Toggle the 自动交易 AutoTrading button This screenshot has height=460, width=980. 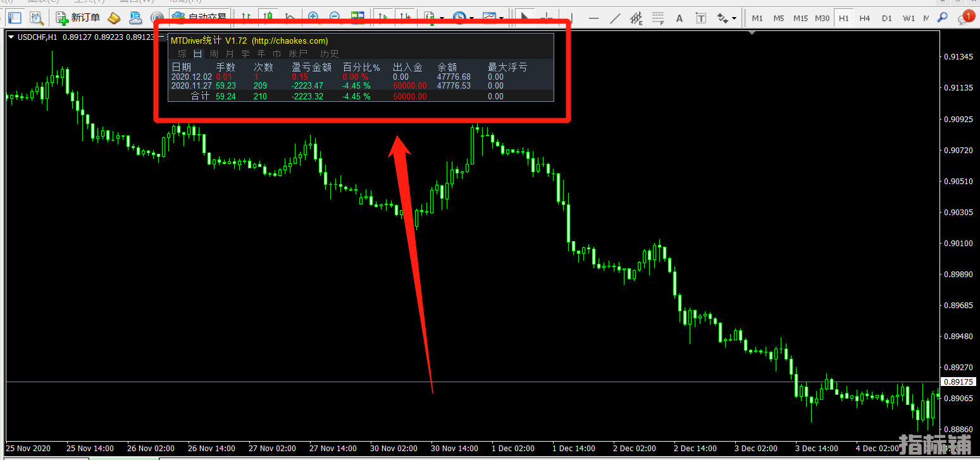[199, 18]
